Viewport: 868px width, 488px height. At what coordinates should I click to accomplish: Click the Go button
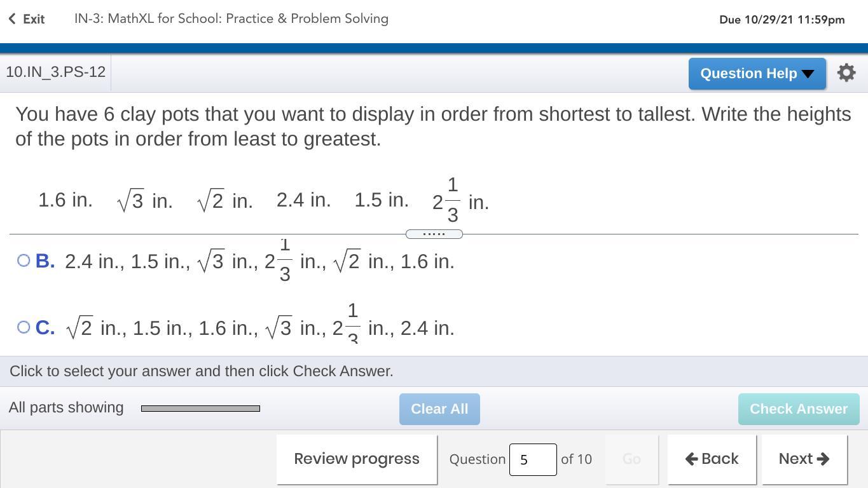pyautogui.click(x=631, y=459)
